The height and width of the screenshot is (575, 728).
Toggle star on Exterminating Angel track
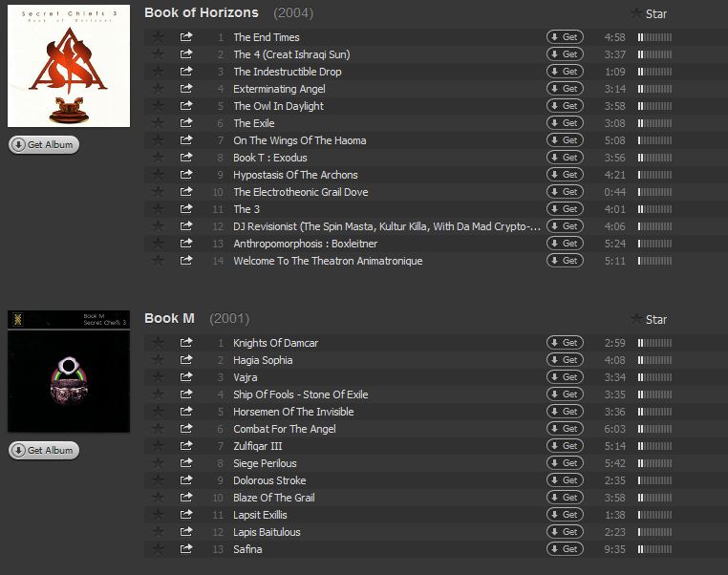[159, 89]
